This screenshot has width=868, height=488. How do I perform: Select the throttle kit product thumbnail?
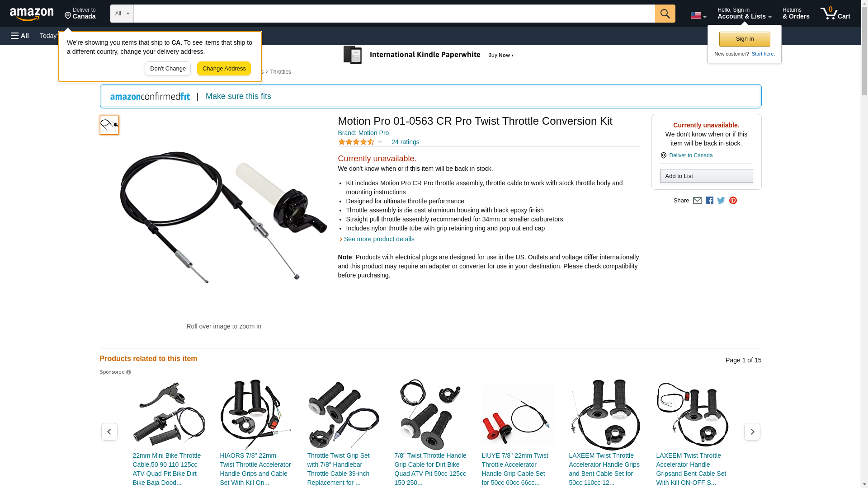(x=109, y=125)
